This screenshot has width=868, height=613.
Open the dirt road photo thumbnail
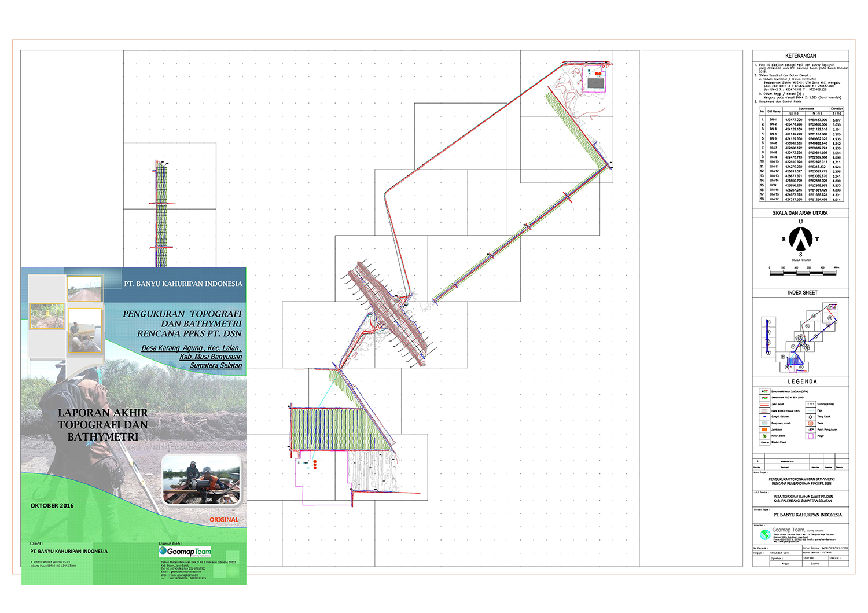coord(84,288)
